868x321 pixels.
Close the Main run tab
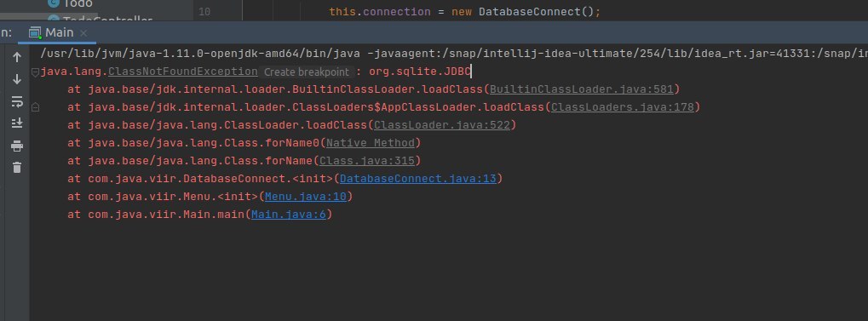83,33
